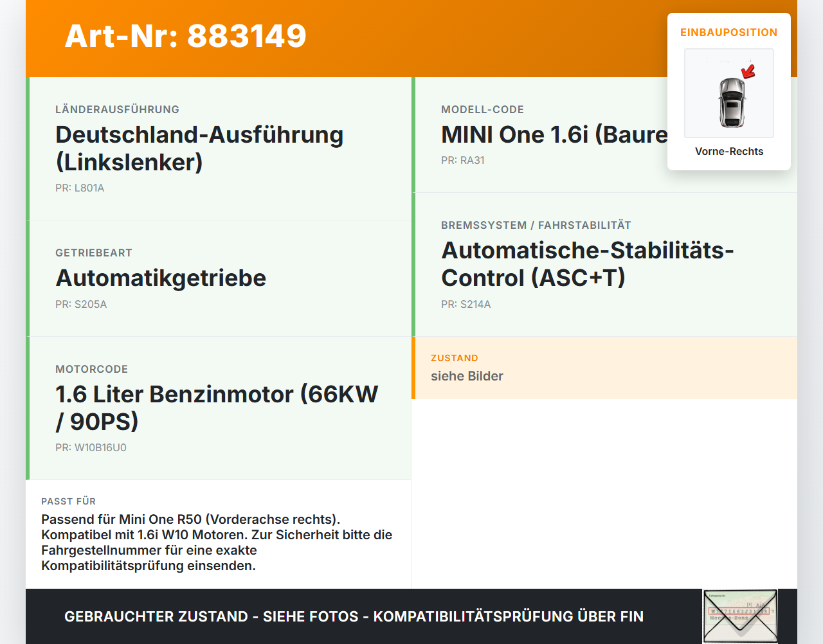Click the PR: L801A code
The height and width of the screenshot is (644, 823).
[80, 188]
